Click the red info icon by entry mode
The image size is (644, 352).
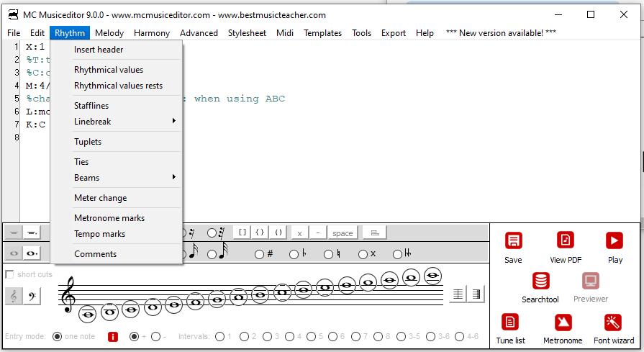(x=112, y=337)
